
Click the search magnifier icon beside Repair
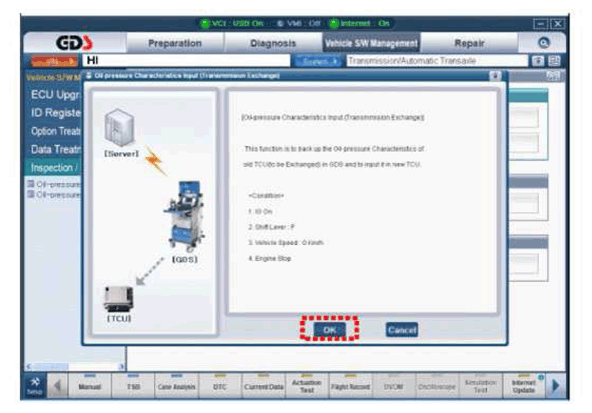coord(543,43)
